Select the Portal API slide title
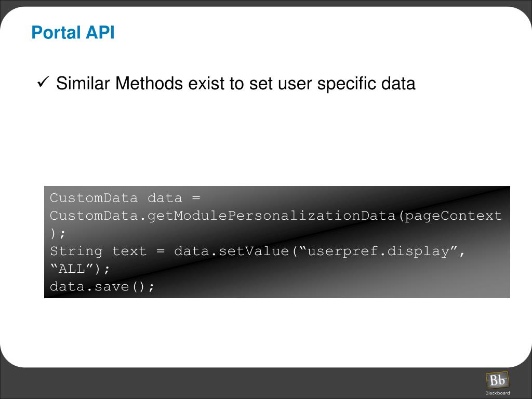The height and width of the screenshot is (399, 532). [73, 33]
